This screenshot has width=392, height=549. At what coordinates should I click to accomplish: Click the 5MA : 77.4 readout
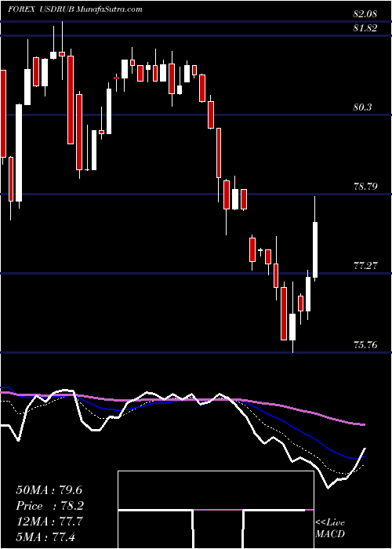[45, 537]
